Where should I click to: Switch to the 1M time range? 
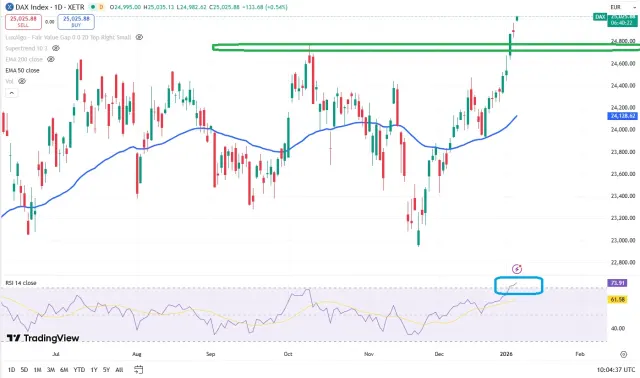click(37, 370)
